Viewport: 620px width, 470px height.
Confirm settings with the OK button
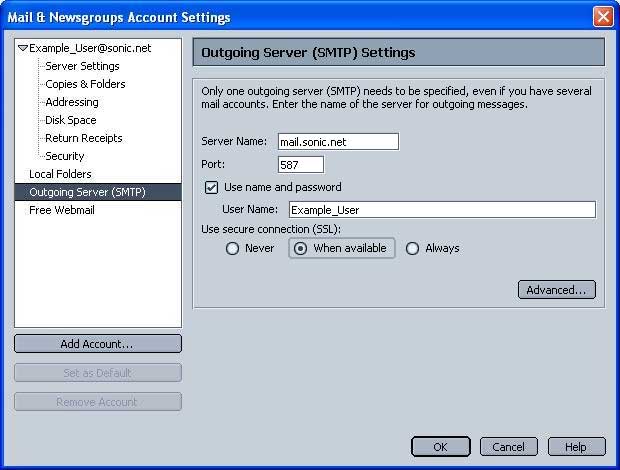440,447
